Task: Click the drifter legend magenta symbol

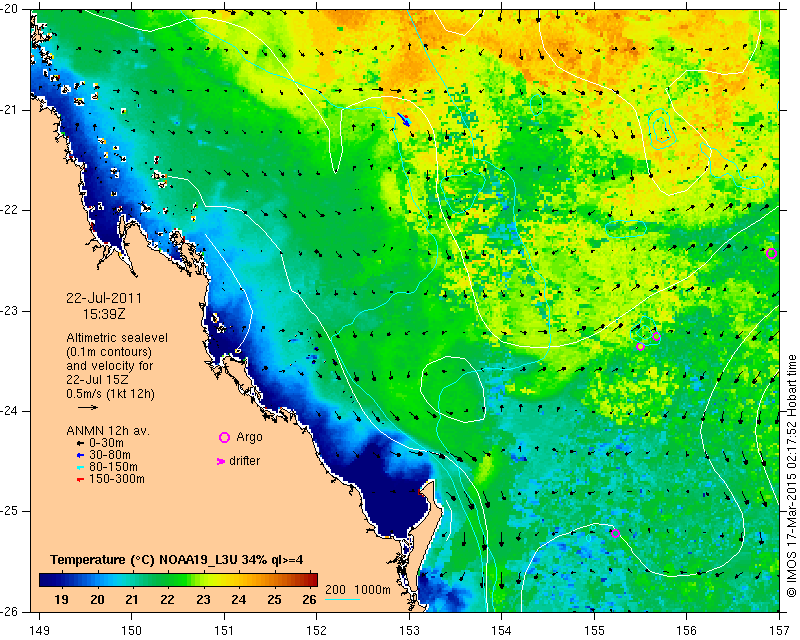Action: (221, 461)
